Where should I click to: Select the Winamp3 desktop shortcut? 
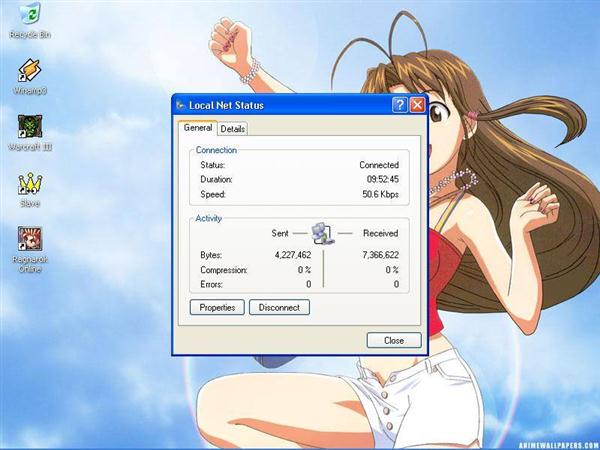tap(30, 77)
